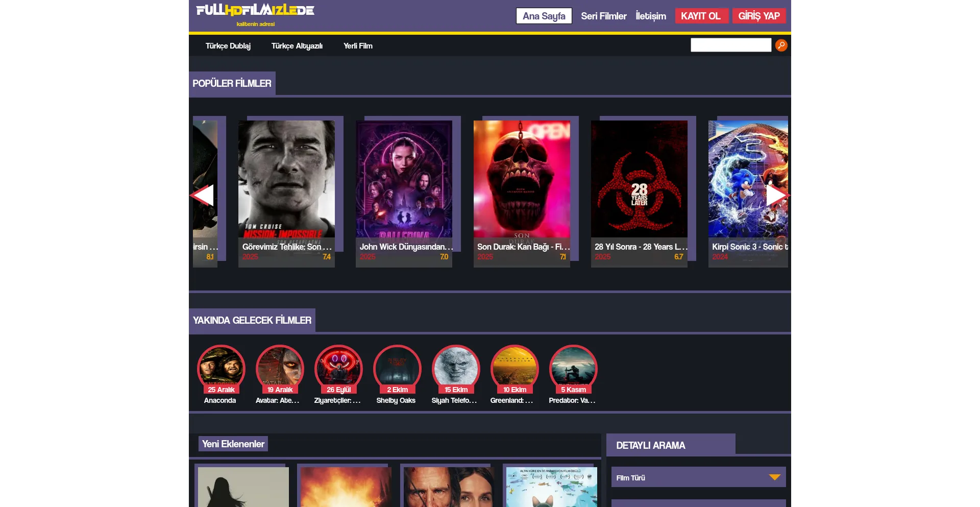Open the 28 Yıl Sonra movie poster
Image resolution: width=980 pixels, height=507 pixels.
point(639,184)
